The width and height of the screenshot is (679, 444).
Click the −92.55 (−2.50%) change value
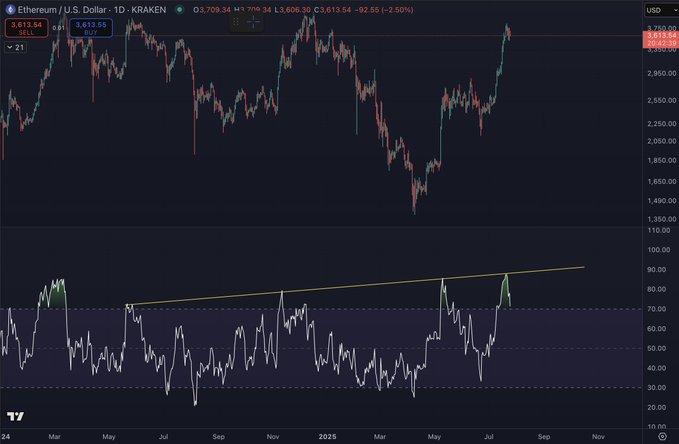(384, 10)
